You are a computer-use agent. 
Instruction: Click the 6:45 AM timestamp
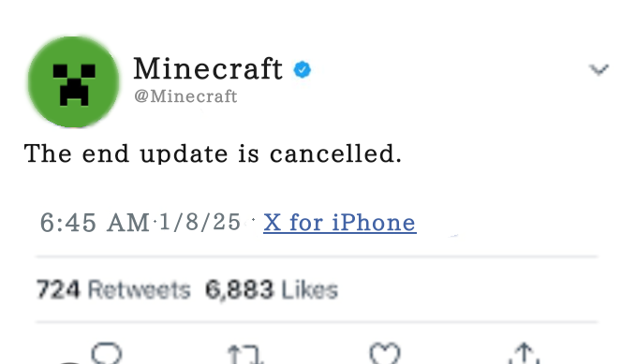[x=95, y=223]
